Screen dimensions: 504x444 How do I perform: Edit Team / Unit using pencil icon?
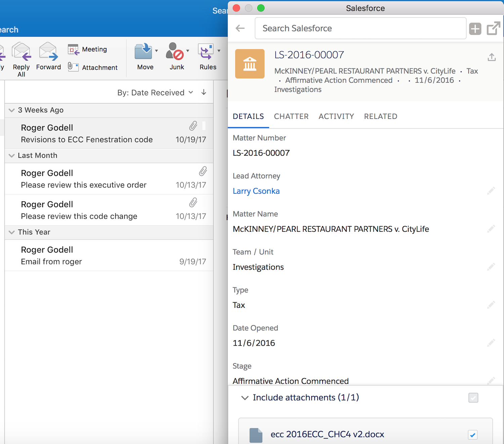(x=491, y=267)
